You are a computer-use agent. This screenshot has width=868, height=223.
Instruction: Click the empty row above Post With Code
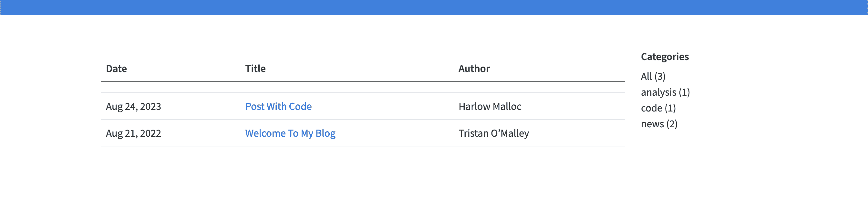coord(363,87)
